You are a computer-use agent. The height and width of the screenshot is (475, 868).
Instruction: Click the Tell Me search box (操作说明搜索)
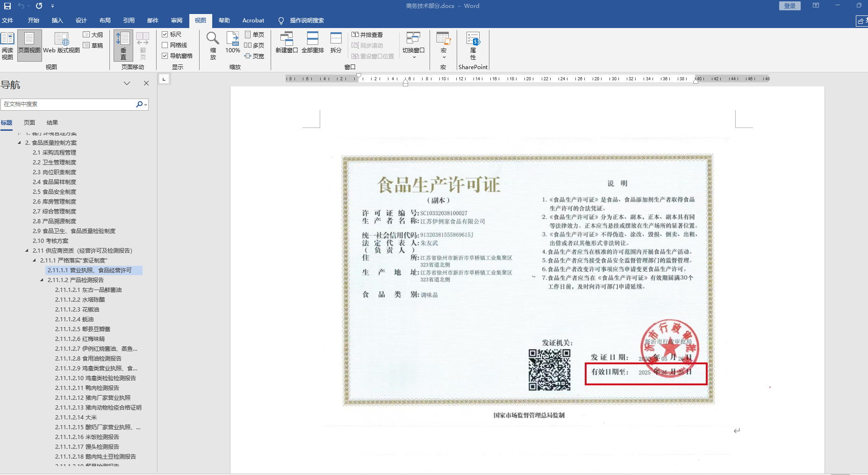[x=301, y=21]
